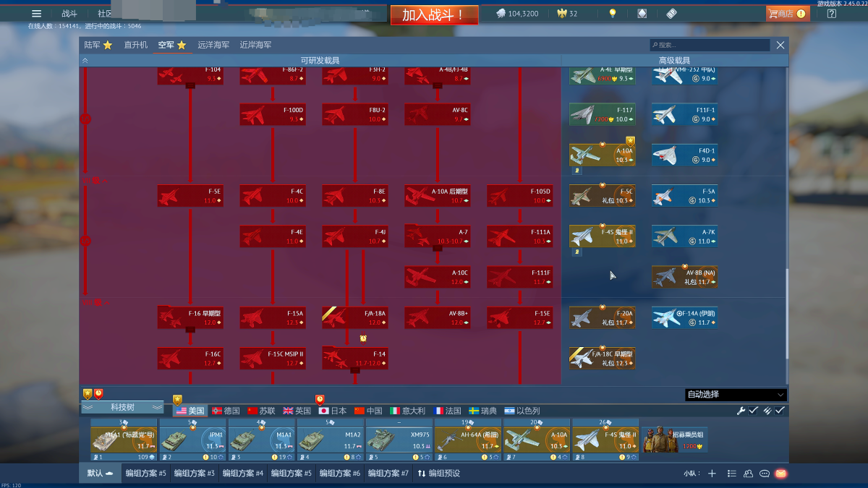The width and height of the screenshot is (868, 488).
Task: Select the F/A-18A aircraft card
Action: [354, 317]
